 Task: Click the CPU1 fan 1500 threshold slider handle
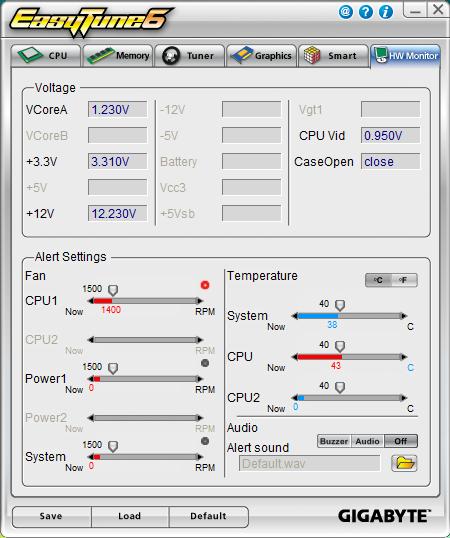pos(113,290)
